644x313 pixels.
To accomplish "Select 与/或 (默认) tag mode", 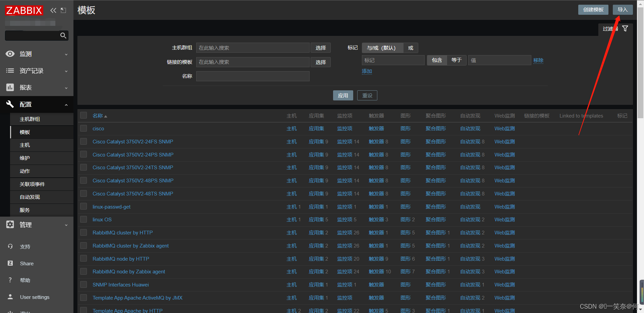I will coord(382,48).
